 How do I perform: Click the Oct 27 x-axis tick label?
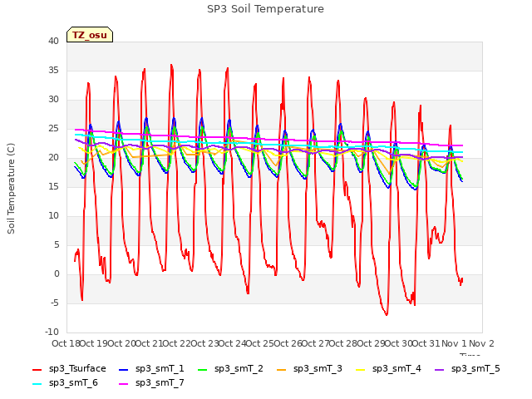316,343
